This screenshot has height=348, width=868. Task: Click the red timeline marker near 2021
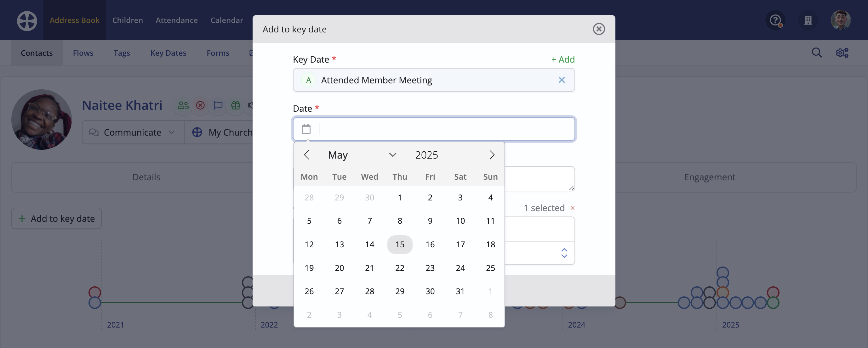[x=95, y=292]
